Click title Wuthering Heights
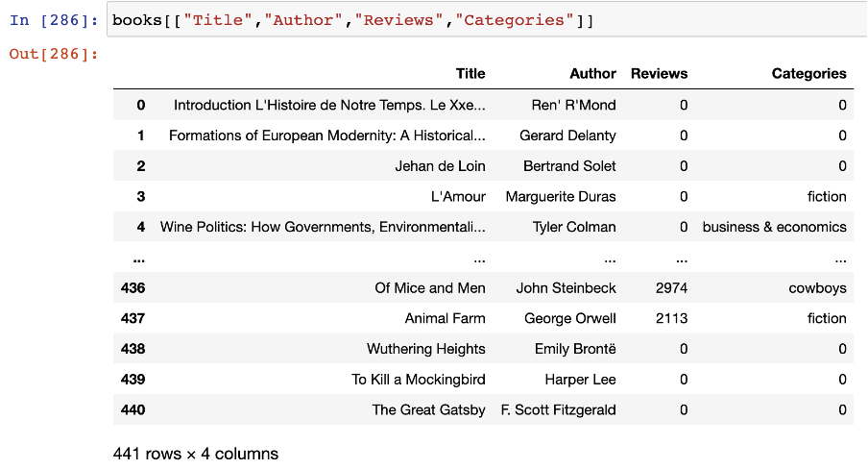 click(x=426, y=349)
